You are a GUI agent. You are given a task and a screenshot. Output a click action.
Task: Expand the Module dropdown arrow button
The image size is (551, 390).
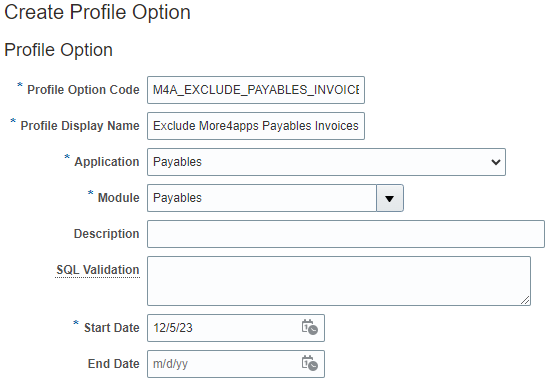(x=390, y=198)
